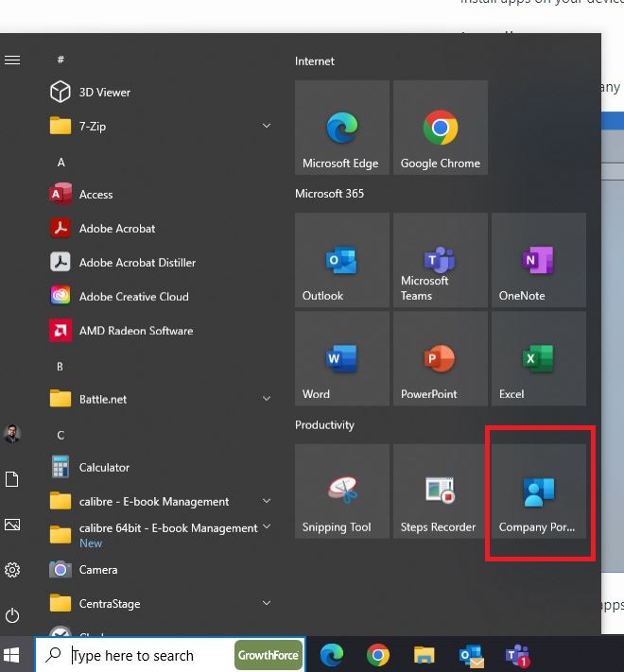This screenshot has width=624, height=672.
Task: Expand the CentraStage folder chevron
Action: pyautogui.click(x=266, y=603)
